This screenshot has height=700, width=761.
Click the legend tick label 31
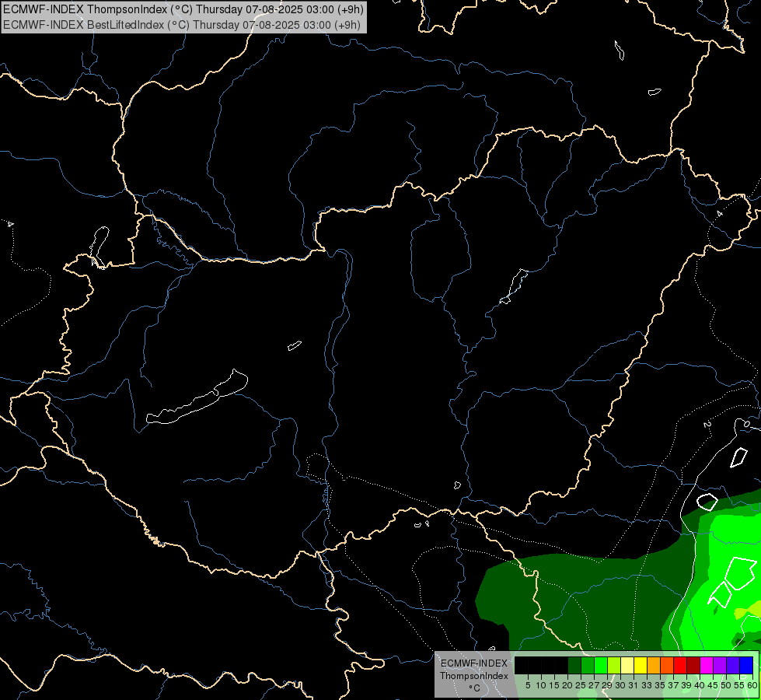[x=634, y=685]
